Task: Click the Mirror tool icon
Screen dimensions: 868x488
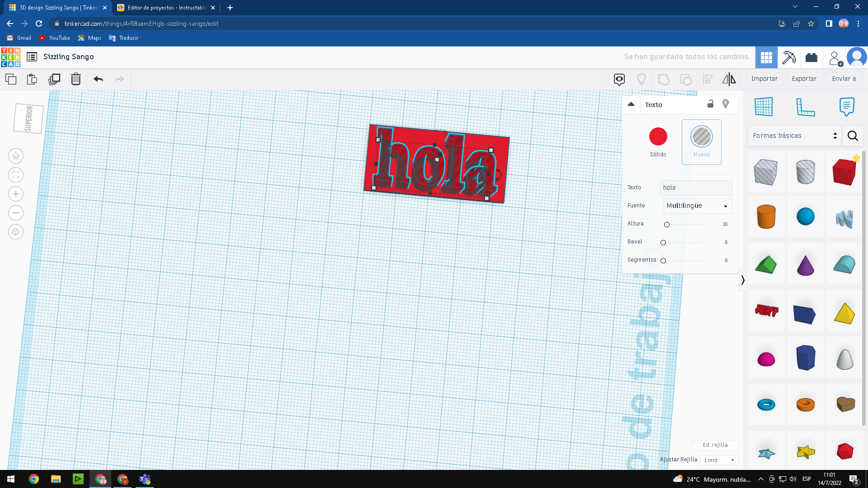Action: click(729, 79)
